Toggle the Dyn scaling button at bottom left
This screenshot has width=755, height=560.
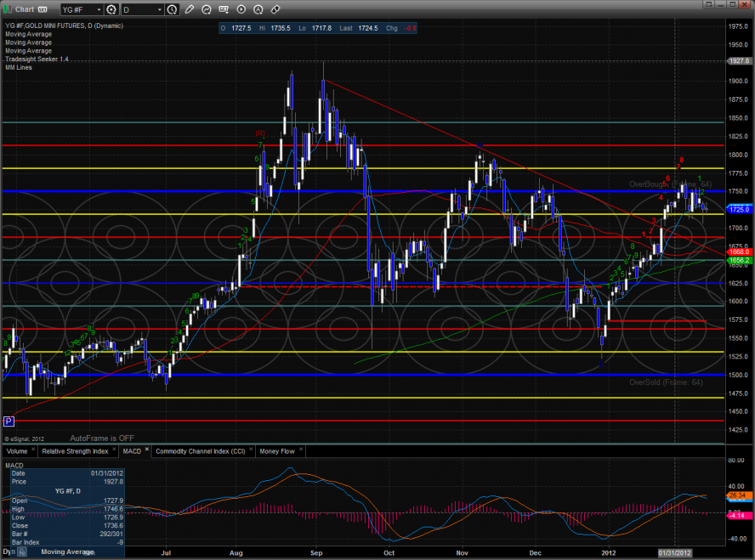click(7, 552)
